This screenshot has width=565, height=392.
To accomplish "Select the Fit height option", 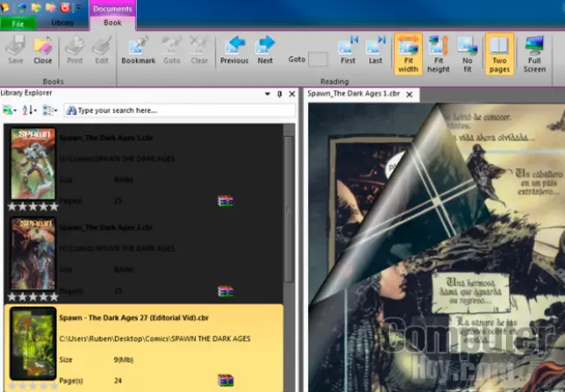I will tap(438, 53).
